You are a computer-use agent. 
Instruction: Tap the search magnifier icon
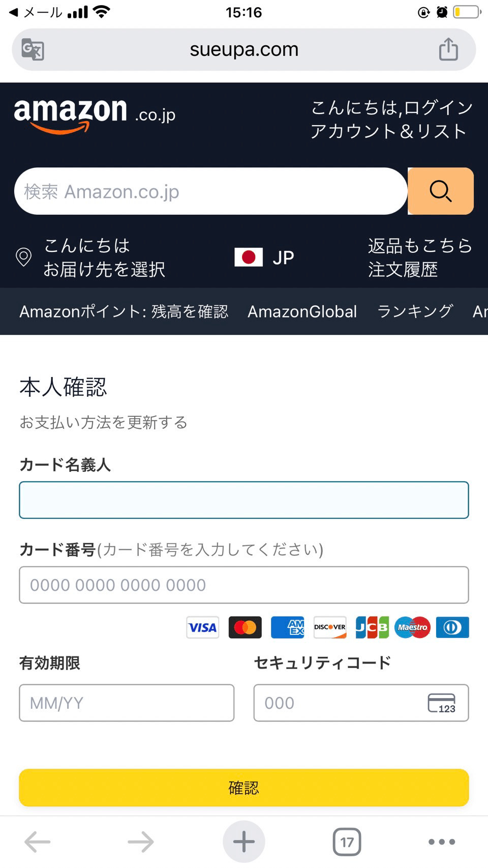click(x=440, y=191)
